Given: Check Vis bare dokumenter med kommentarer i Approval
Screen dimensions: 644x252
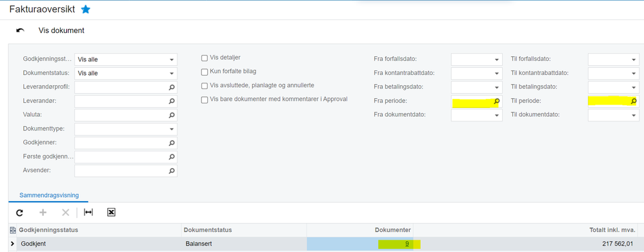Looking at the screenshot, I should [x=205, y=100].
